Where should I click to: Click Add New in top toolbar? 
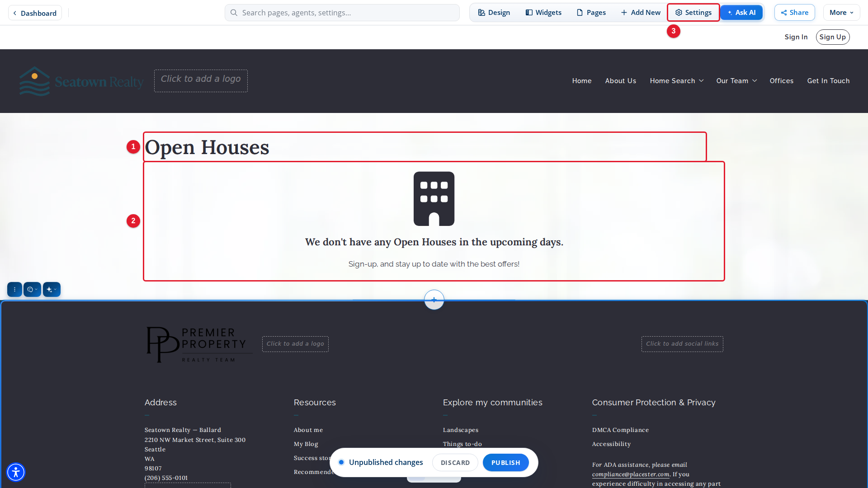(x=641, y=13)
